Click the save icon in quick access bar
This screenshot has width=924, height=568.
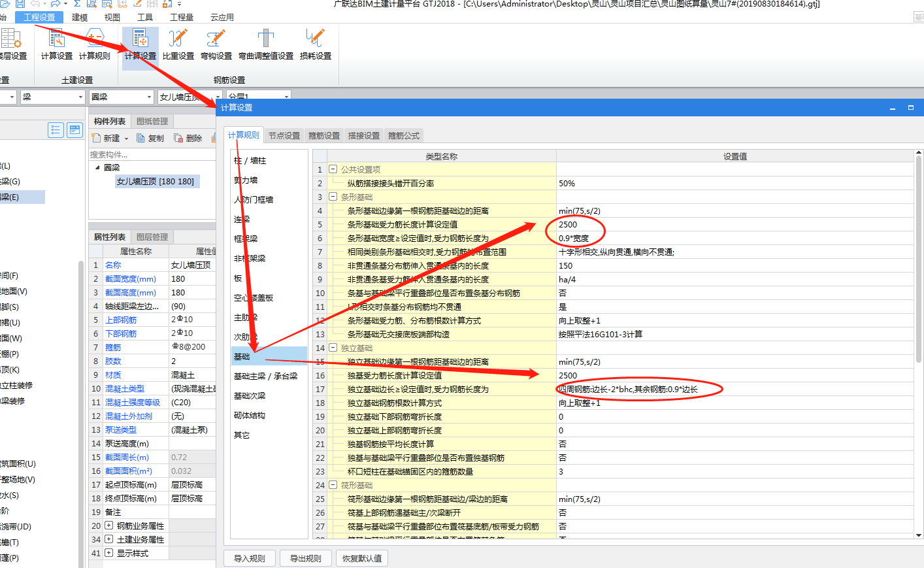(20, 4)
